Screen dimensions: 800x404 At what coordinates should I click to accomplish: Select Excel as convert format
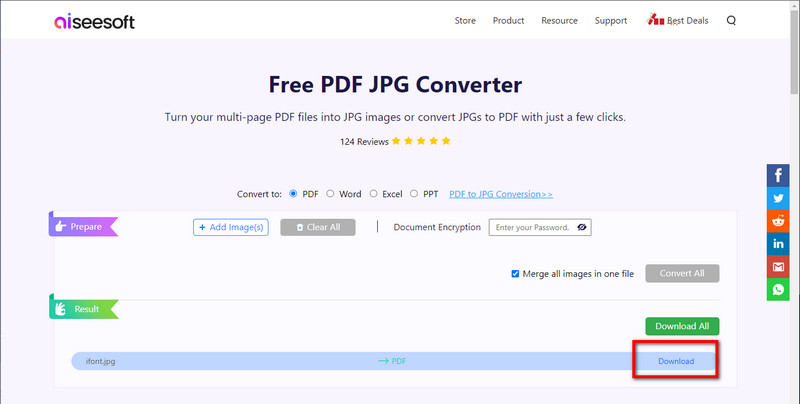(373, 194)
